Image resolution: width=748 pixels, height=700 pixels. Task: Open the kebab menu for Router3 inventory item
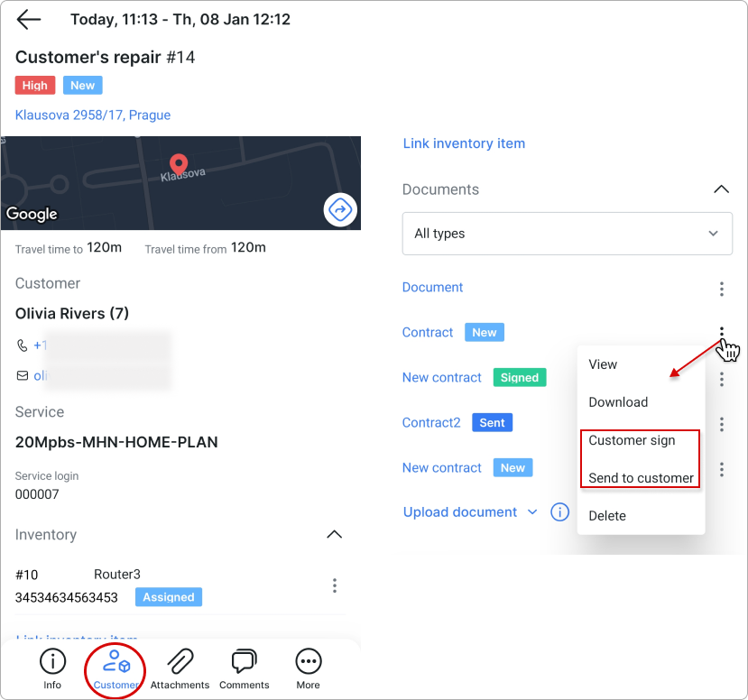[x=335, y=585]
